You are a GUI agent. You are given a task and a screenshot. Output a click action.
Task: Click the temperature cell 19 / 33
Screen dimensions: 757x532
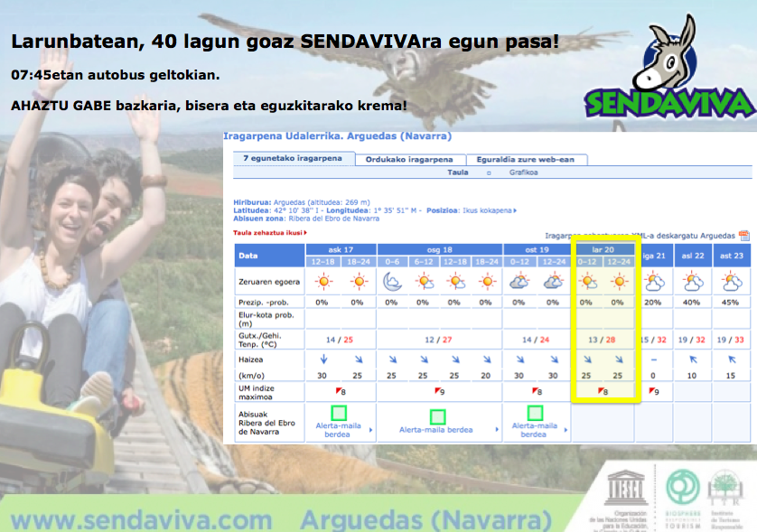(x=731, y=340)
